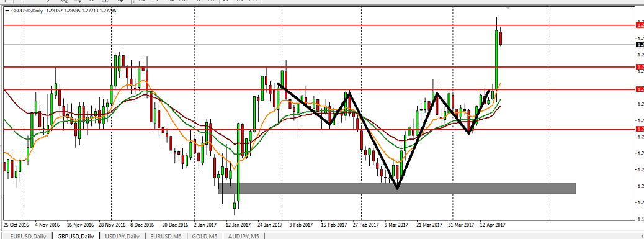This screenshot has width=644, height=239.
Task: Select the GBPUSD,Daily chart tab
Action: click(76, 236)
